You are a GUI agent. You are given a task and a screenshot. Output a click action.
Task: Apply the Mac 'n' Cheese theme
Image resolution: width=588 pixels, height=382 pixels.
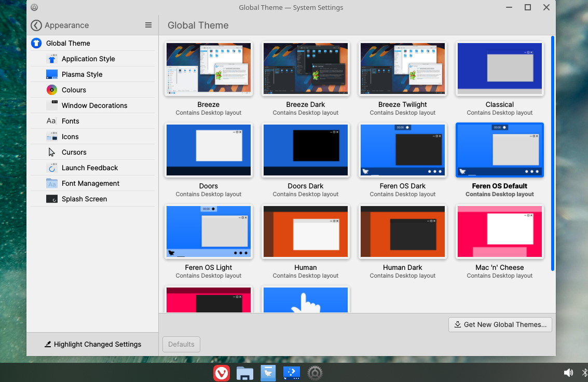[500, 231]
